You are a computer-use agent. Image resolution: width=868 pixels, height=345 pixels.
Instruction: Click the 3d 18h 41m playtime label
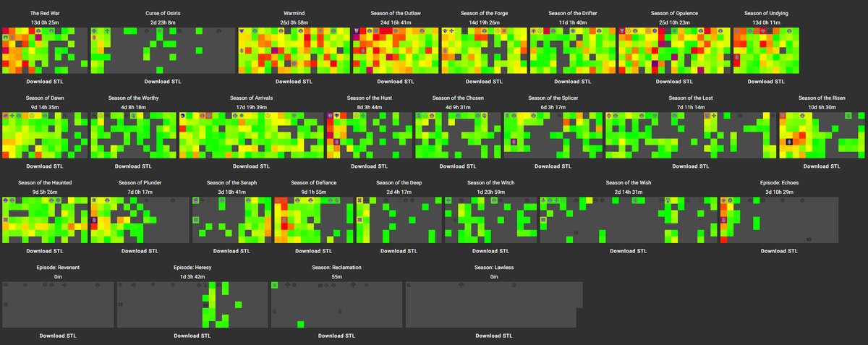pos(231,192)
